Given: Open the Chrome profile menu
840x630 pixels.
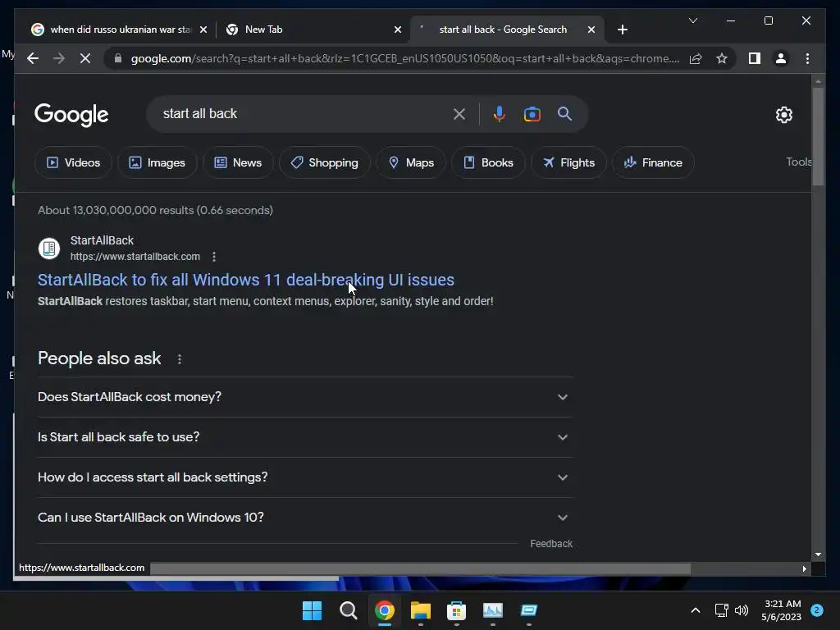Looking at the screenshot, I should tap(781, 58).
